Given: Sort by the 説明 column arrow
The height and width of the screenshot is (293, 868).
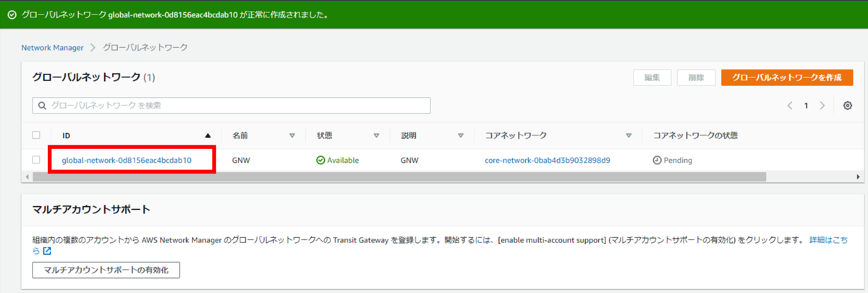Looking at the screenshot, I should [461, 135].
